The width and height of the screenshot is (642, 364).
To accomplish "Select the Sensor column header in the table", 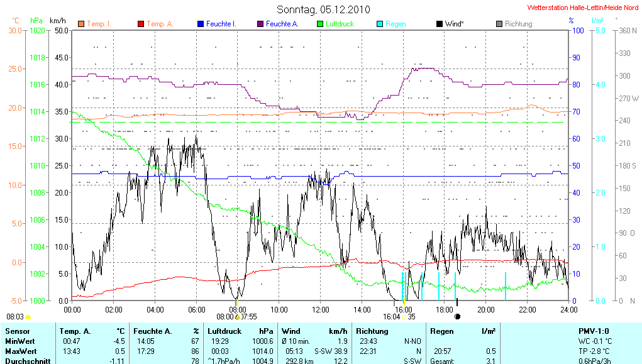I will pyautogui.click(x=18, y=331).
